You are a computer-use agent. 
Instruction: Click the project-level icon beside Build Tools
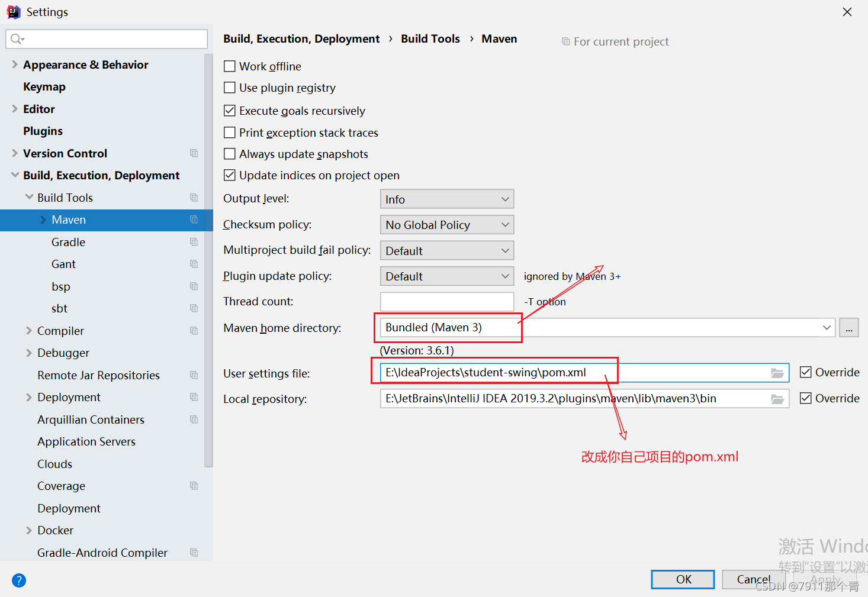click(194, 198)
